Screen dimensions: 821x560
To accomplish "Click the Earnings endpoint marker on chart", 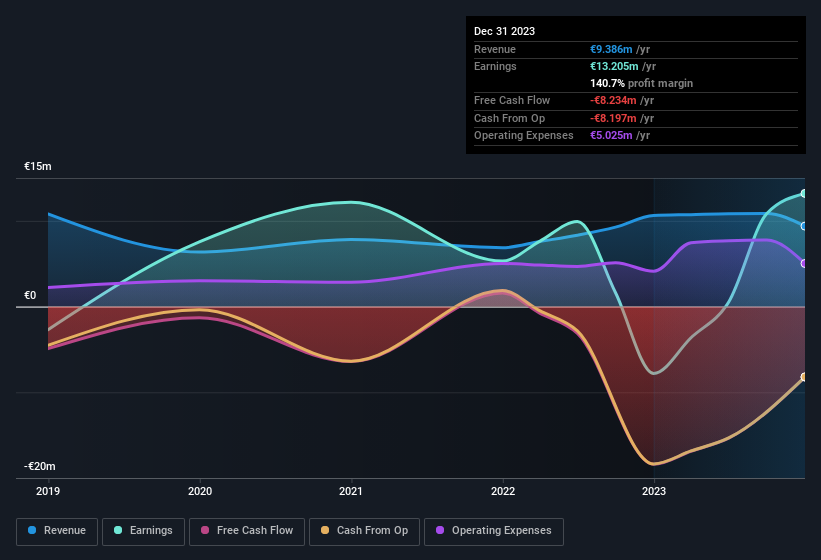I will pos(804,194).
